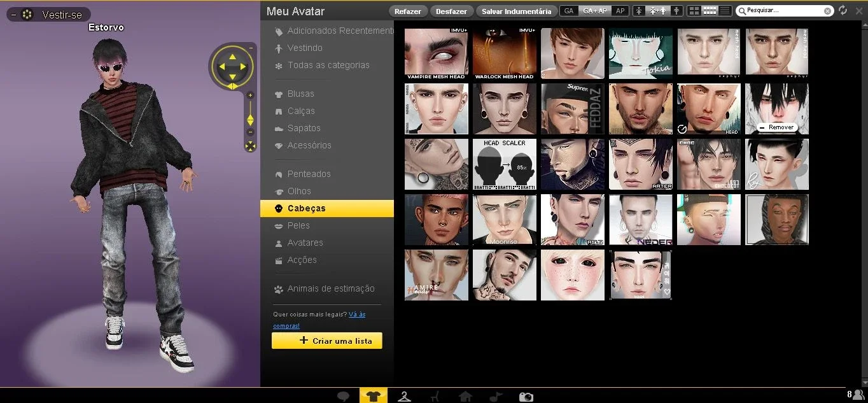Filter to GA rated items
Screen dimensions: 868x403
[569, 11]
